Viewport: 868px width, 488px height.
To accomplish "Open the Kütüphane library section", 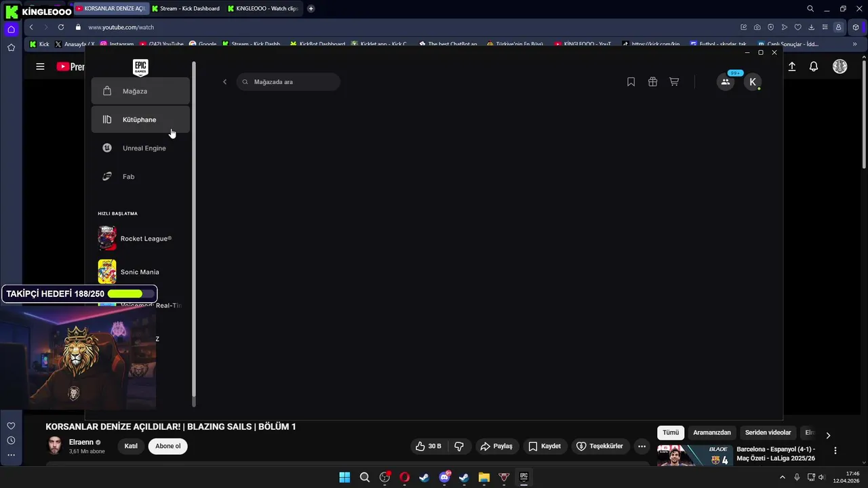I will [x=140, y=119].
